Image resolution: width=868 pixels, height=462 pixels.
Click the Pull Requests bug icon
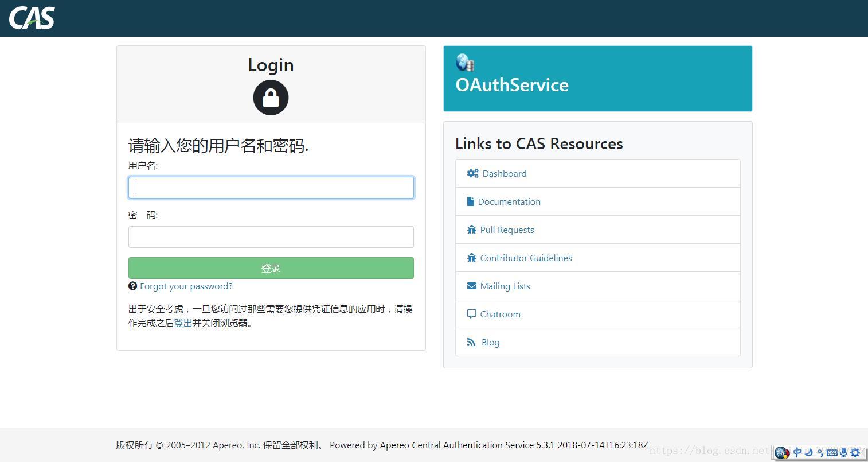pyautogui.click(x=471, y=230)
